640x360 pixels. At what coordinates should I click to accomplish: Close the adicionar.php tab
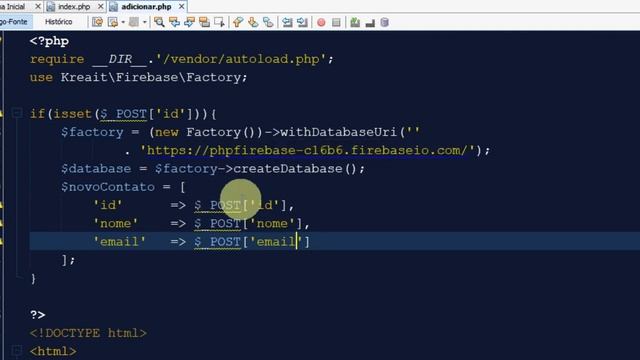pos(182,7)
